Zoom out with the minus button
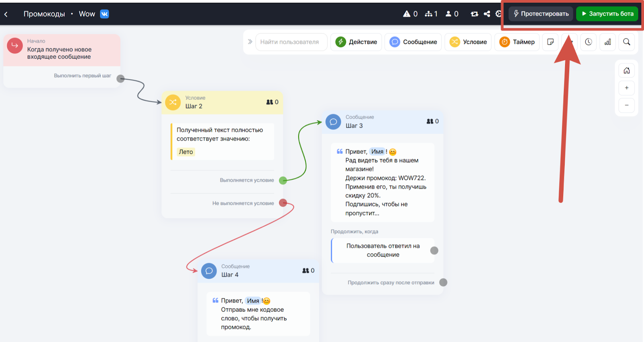 pos(627,105)
